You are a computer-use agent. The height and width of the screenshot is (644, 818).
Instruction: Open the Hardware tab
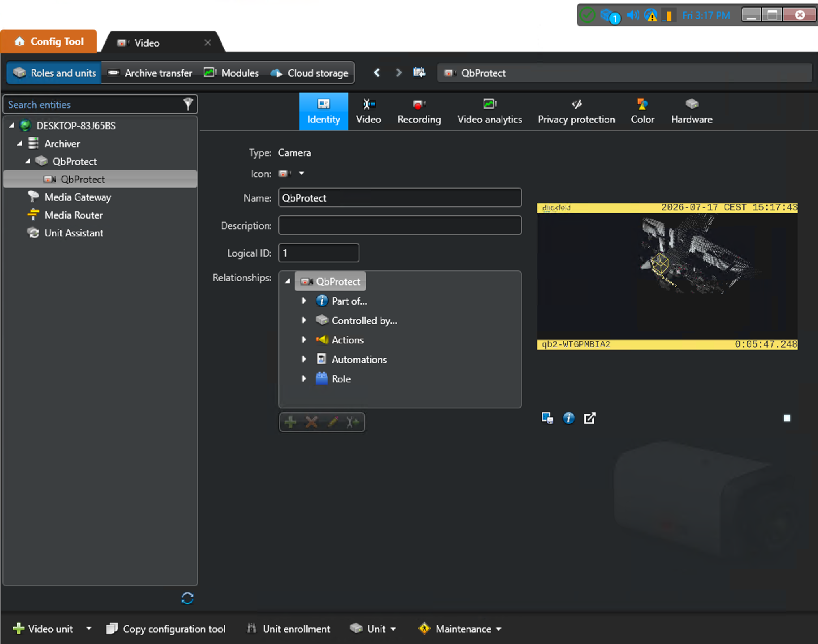[692, 112]
